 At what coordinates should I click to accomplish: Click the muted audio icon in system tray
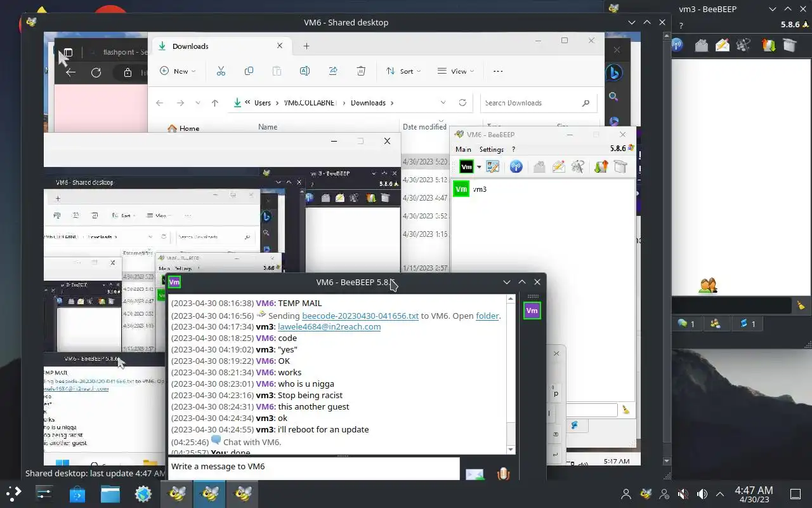pyautogui.click(x=683, y=494)
